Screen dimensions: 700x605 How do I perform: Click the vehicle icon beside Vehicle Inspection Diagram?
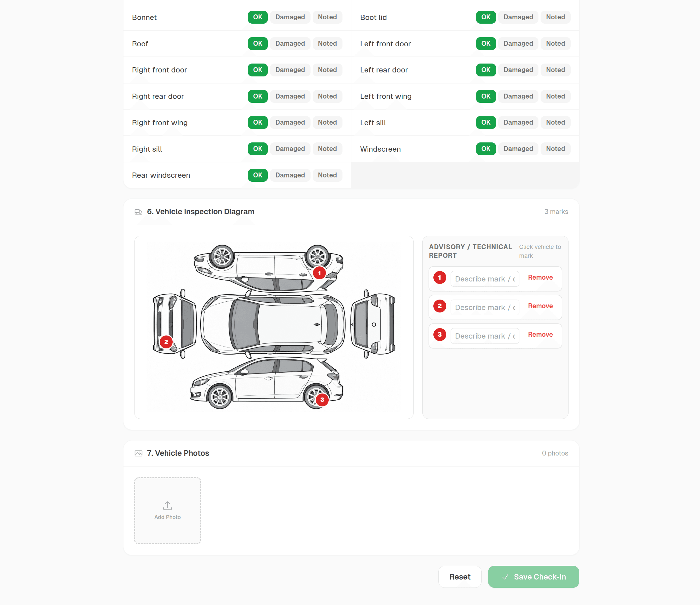pos(139,212)
